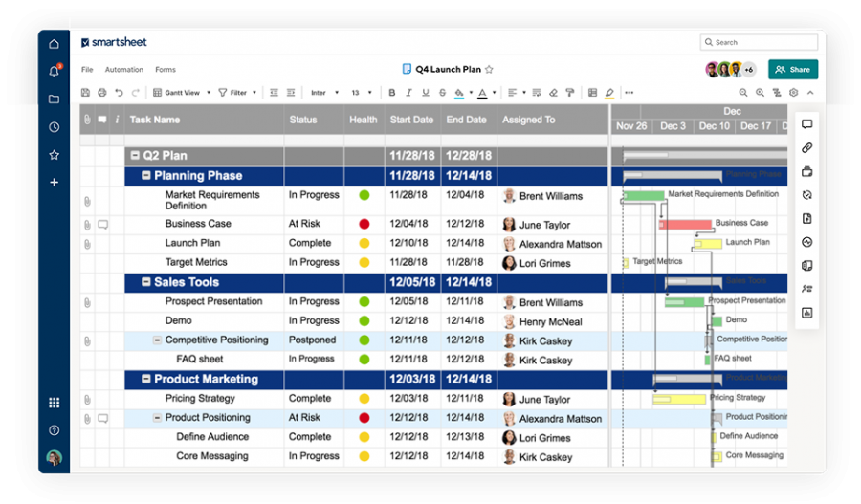The height and width of the screenshot is (504, 861).
Task: Favorite the Q4 Launch Plan sheet star
Action: (x=489, y=70)
